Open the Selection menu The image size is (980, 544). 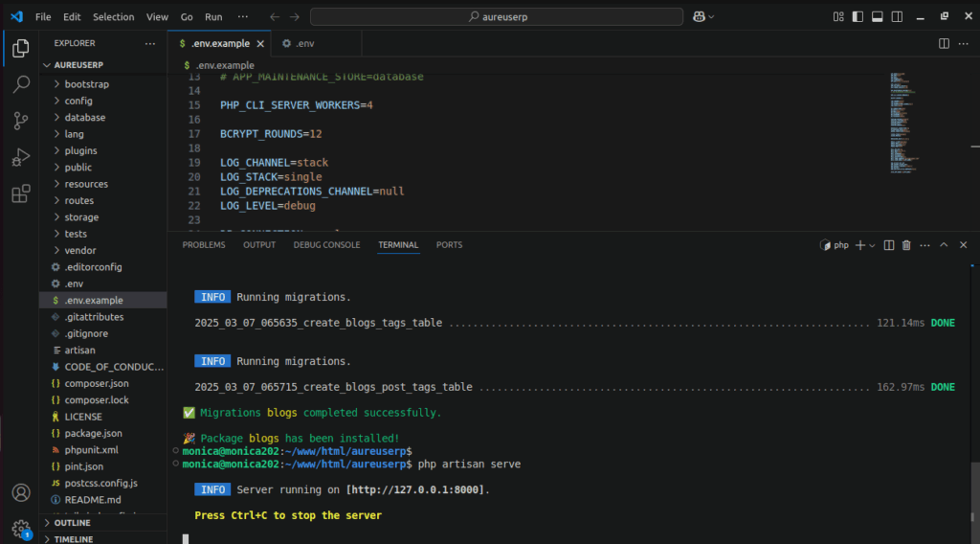click(113, 17)
